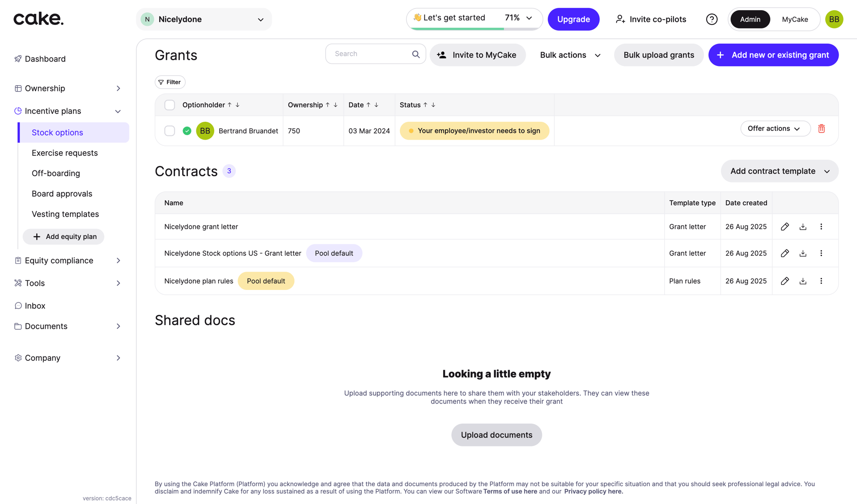The width and height of the screenshot is (857, 504).
Task: Open the Terms of use link
Action: (510, 491)
